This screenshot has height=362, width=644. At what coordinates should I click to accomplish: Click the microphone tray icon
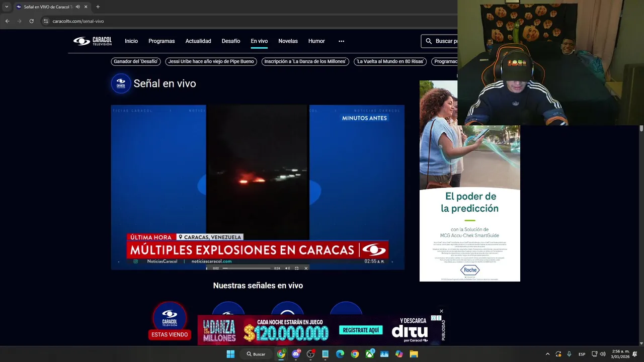pos(569,354)
